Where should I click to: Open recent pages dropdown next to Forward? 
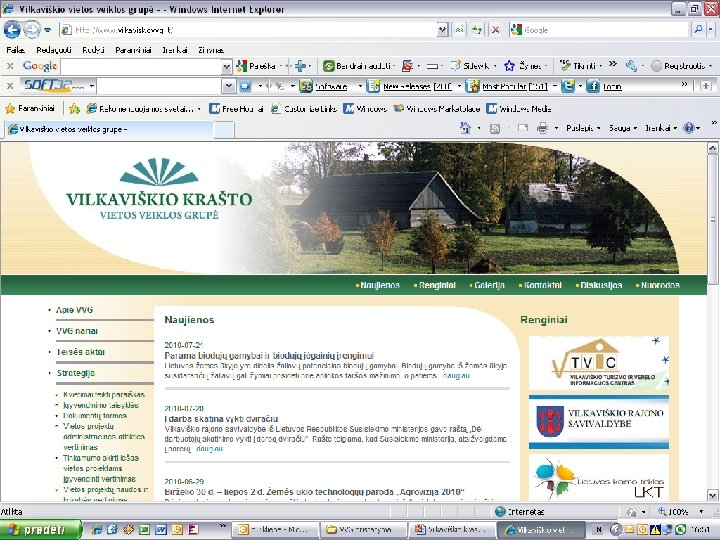48,30
